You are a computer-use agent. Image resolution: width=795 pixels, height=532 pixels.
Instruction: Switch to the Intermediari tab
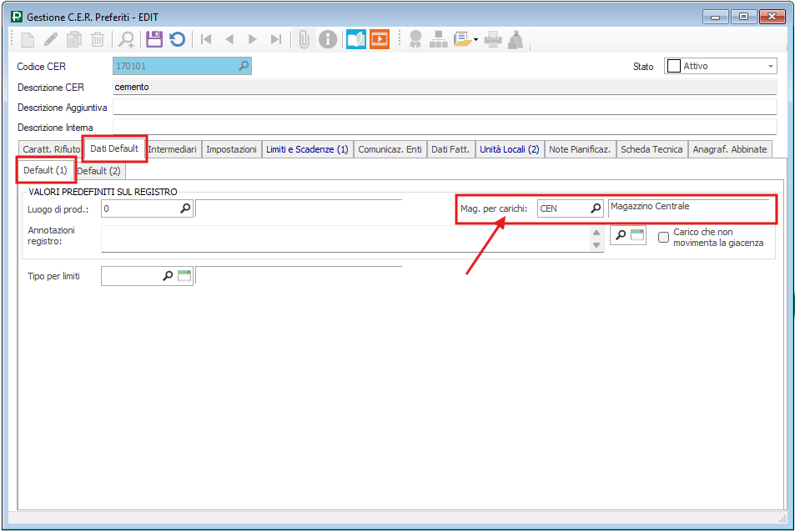pyautogui.click(x=173, y=149)
